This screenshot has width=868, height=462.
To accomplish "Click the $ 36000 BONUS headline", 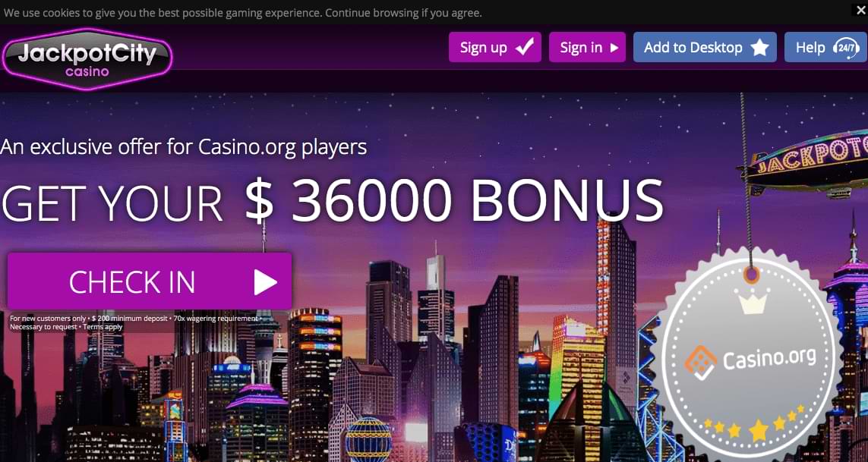I will [x=454, y=200].
